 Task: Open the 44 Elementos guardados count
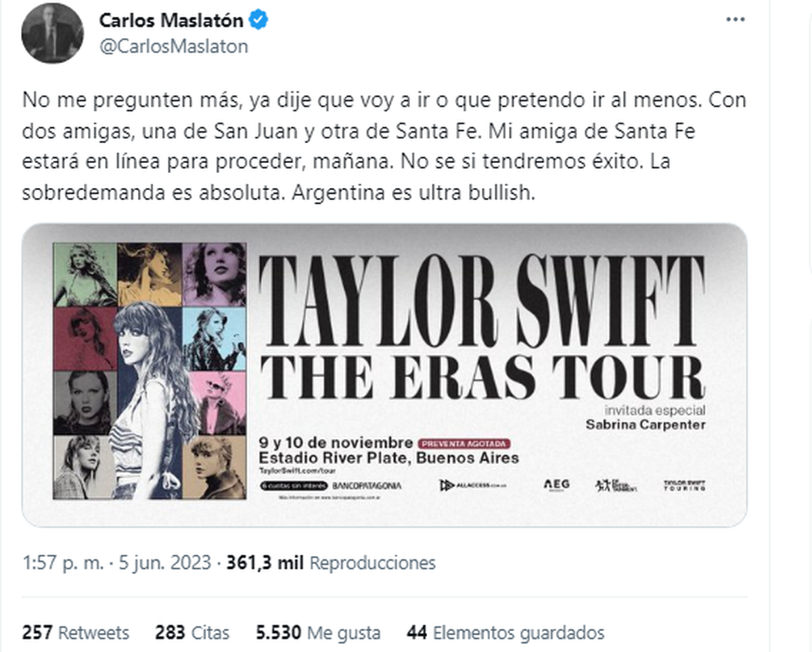point(505,633)
